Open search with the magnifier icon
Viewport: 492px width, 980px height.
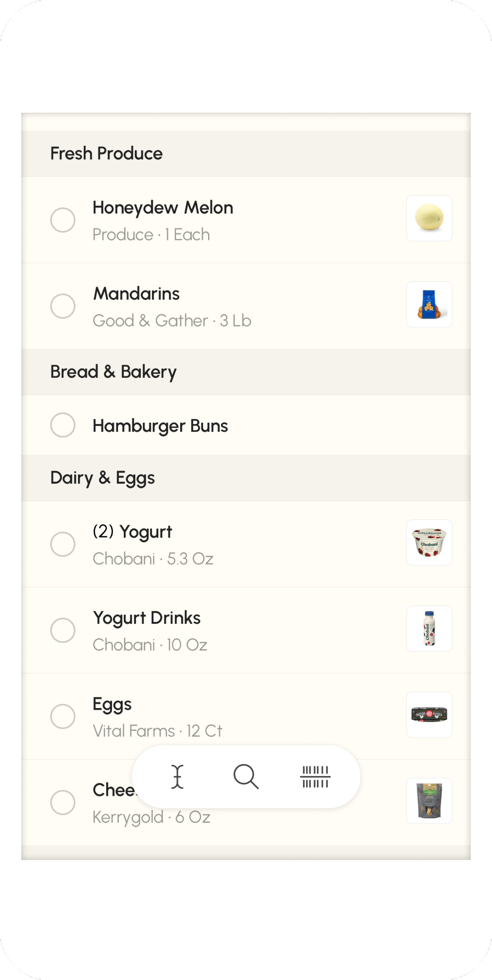point(246,776)
